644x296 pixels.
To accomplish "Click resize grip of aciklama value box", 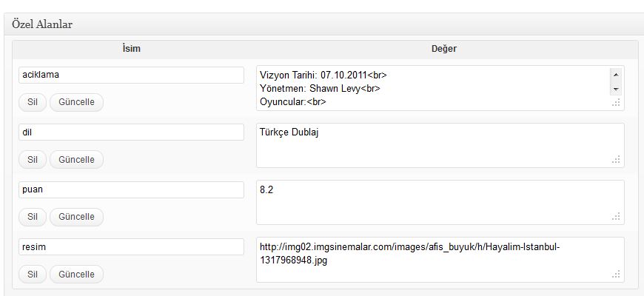I will click(x=616, y=103).
